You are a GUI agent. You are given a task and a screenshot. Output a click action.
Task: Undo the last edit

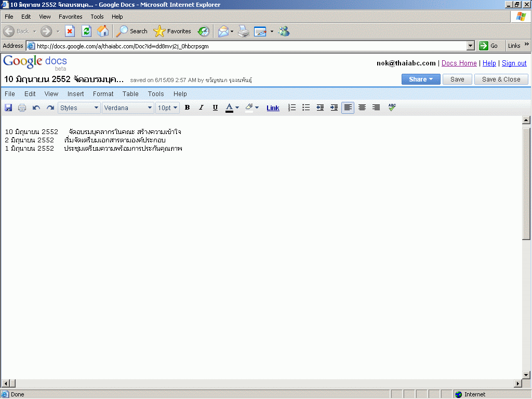click(x=36, y=108)
